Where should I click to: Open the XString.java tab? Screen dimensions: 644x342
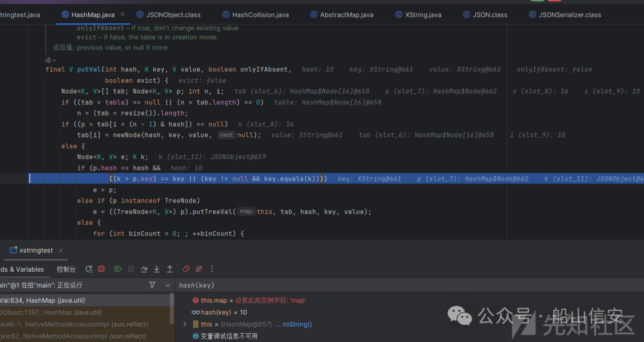pyautogui.click(x=418, y=15)
